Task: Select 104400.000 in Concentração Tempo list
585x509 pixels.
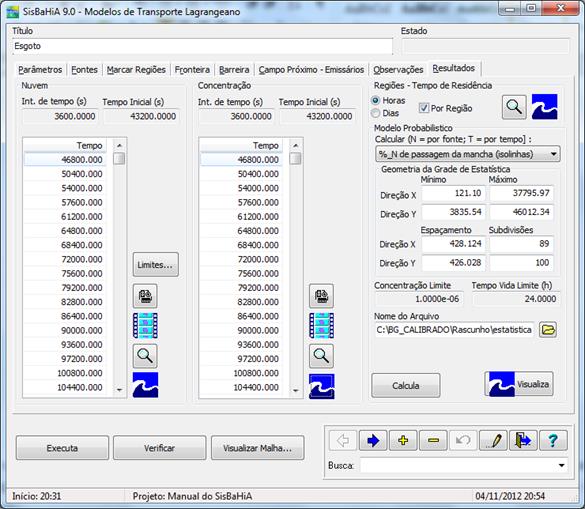Action: click(x=241, y=387)
